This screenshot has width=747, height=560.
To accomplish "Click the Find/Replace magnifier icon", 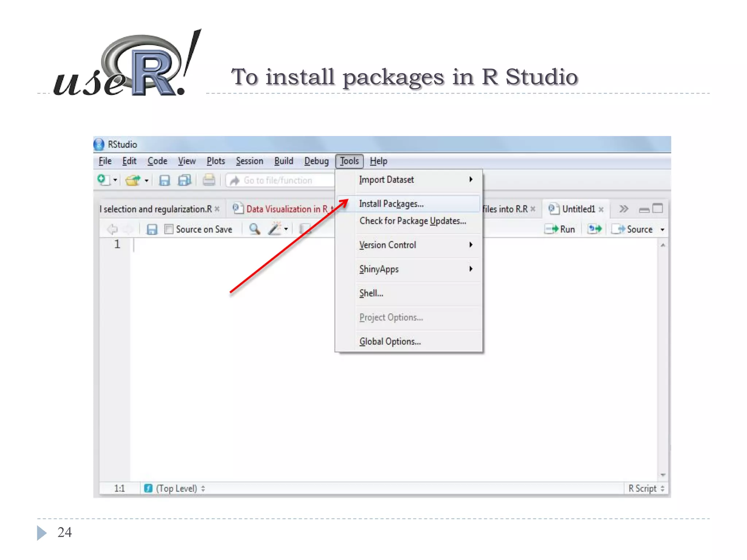I will click(x=255, y=229).
